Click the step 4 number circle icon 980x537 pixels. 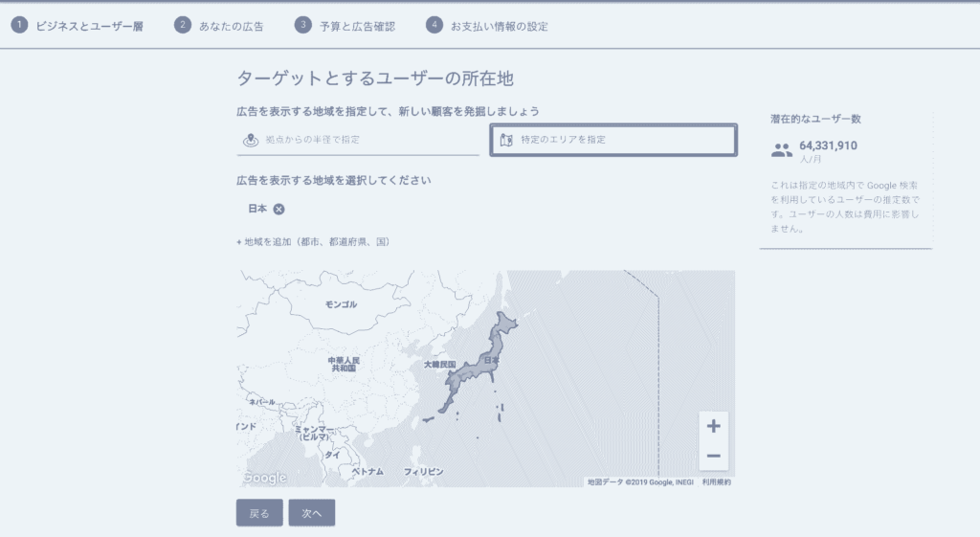[x=434, y=25]
